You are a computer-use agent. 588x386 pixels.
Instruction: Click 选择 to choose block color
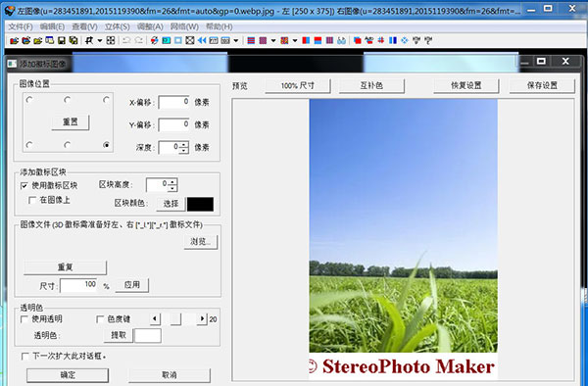pyautogui.click(x=171, y=204)
